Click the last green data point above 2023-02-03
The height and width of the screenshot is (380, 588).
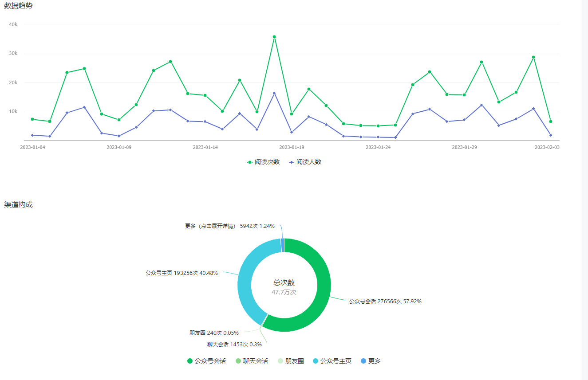(550, 121)
